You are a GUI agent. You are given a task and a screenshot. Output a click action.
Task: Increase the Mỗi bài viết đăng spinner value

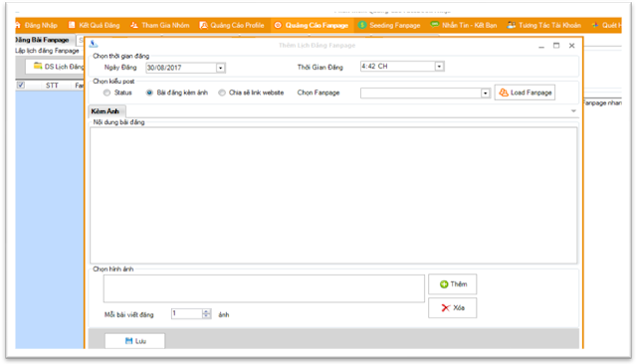[x=206, y=311]
